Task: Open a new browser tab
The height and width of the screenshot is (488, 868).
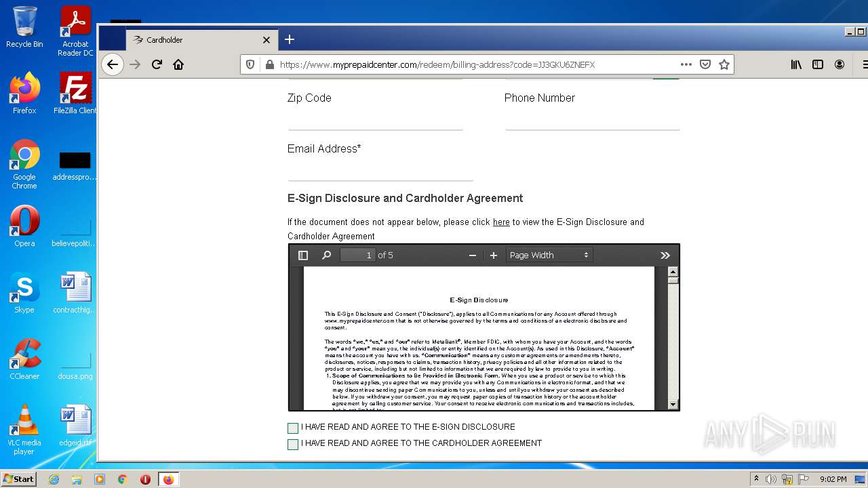Action: pos(290,39)
